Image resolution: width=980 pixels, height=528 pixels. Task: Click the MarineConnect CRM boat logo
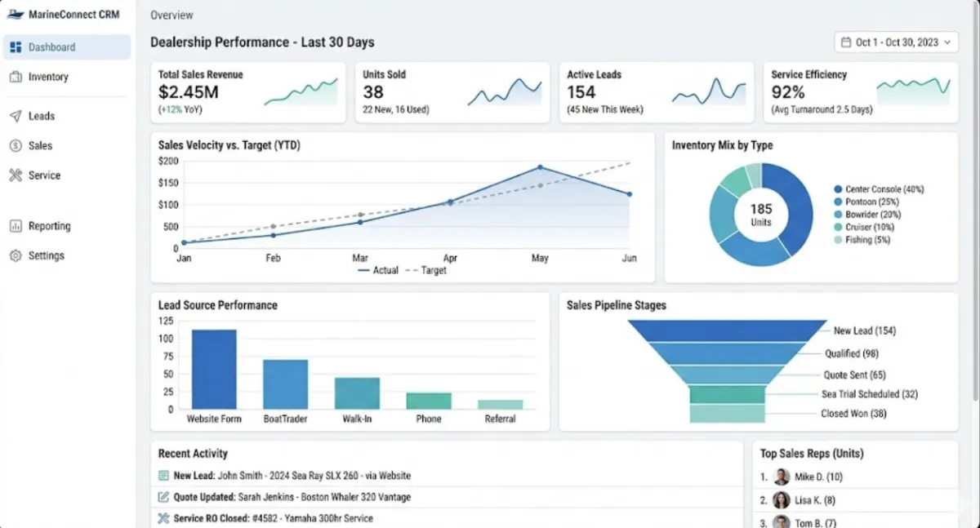(x=15, y=14)
